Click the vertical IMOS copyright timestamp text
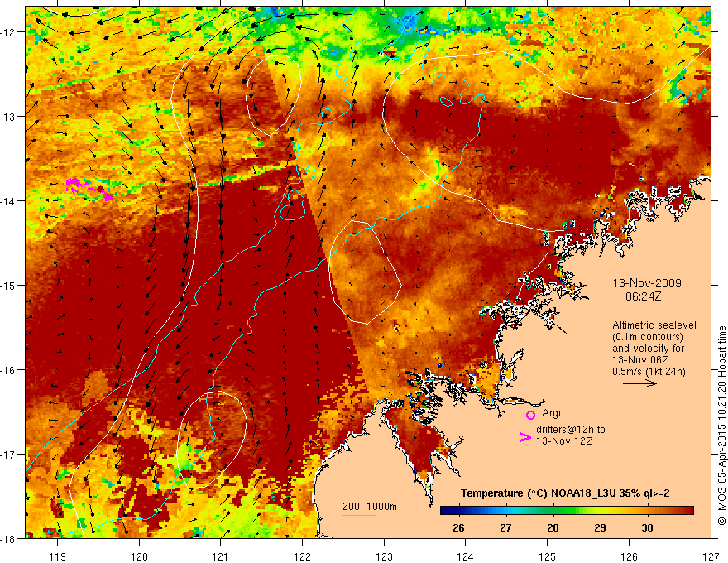Screen dimensions: 728x563 (721, 426)
